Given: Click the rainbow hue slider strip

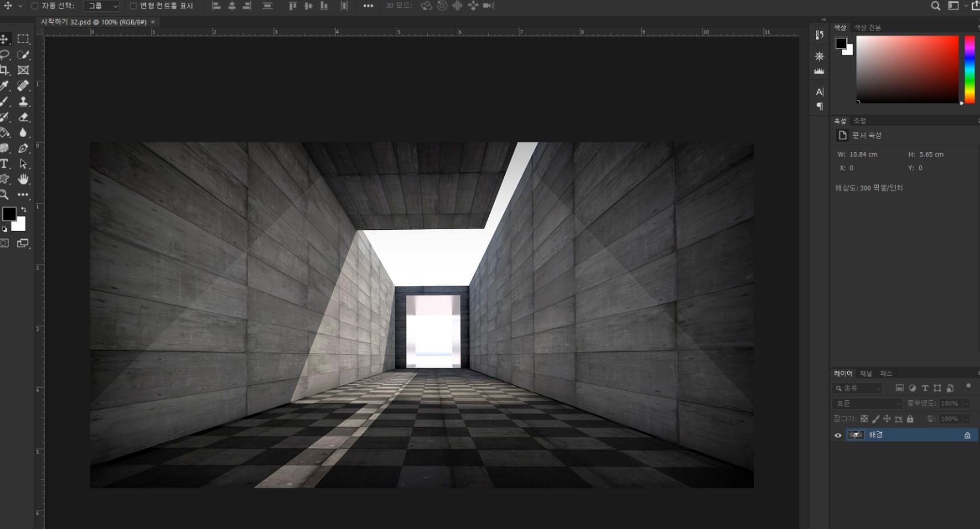Looking at the screenshot, I should coord(970,69).
